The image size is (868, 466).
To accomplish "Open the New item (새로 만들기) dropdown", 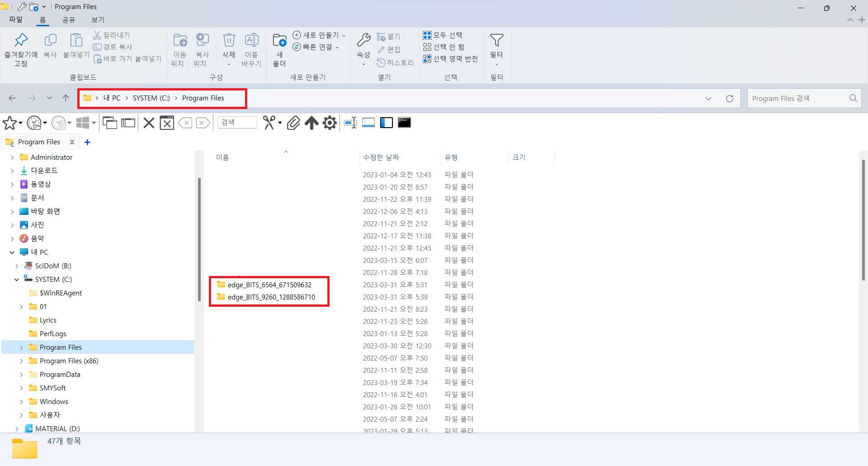I will [x=319, y=35].
